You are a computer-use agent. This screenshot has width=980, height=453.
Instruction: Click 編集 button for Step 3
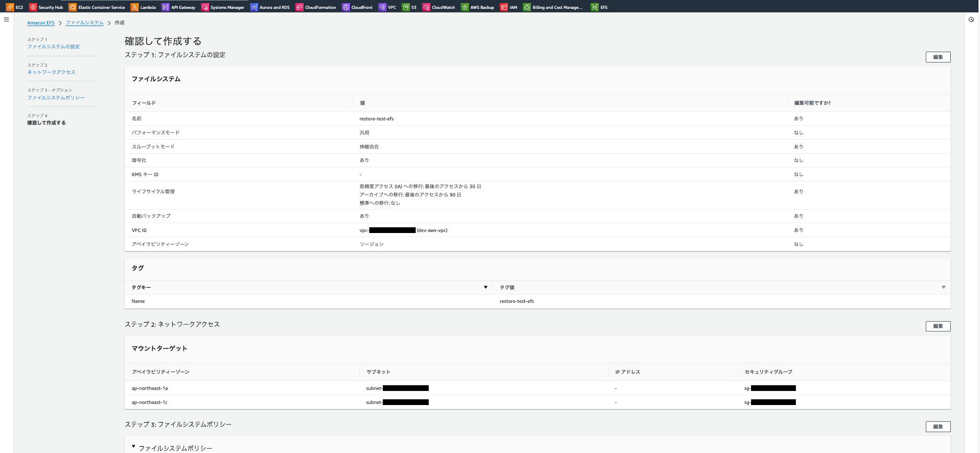pos(938,427)
